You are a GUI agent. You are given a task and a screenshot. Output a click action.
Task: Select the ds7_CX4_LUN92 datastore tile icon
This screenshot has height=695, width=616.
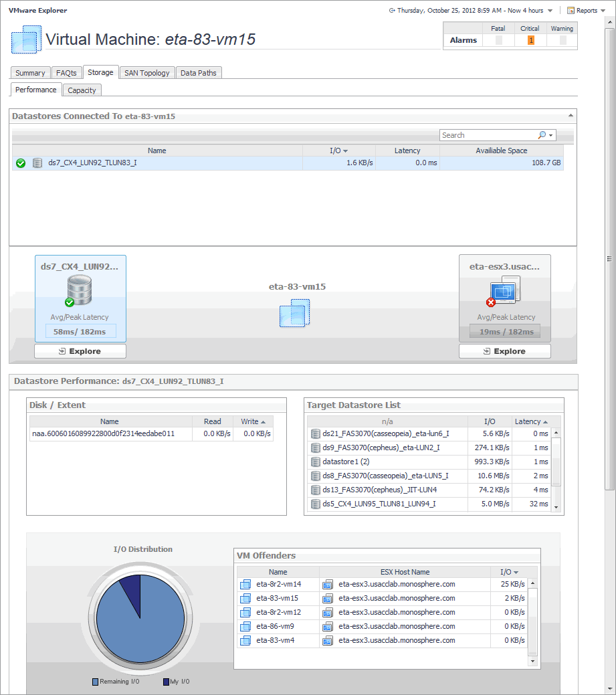pyautogui.click(x=79, y=290)
